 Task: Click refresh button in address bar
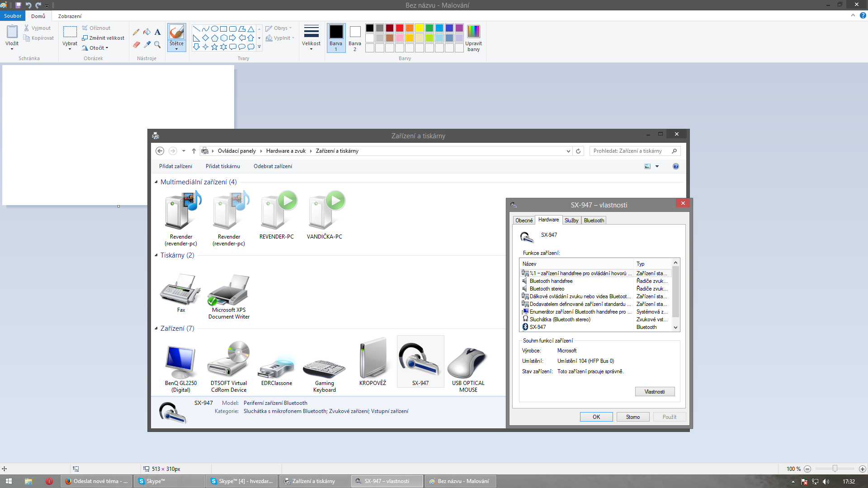[578, 151]
